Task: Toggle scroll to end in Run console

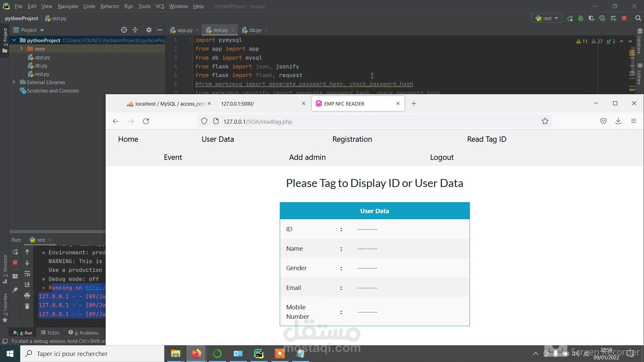Action: pos(27,285)
